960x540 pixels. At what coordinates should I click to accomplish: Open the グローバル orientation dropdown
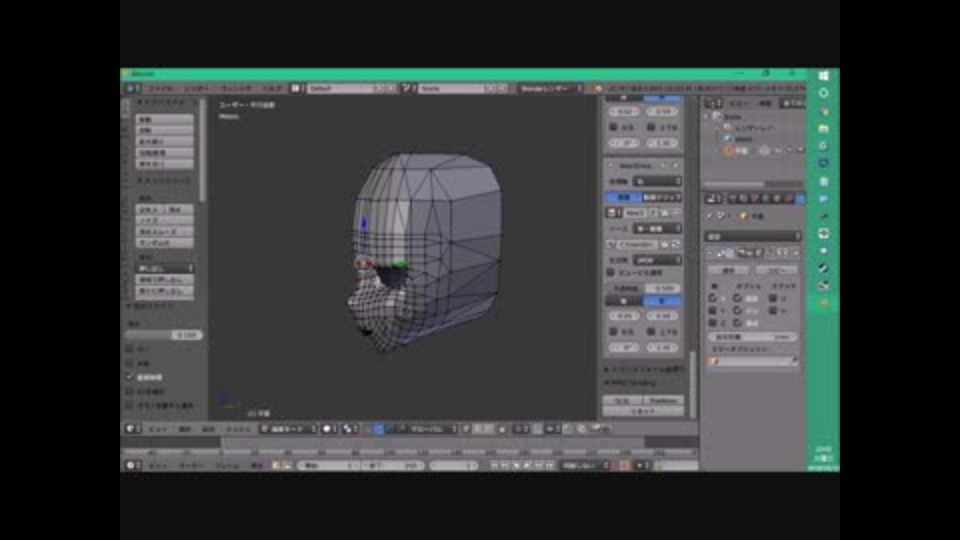[x=434, y=429]
